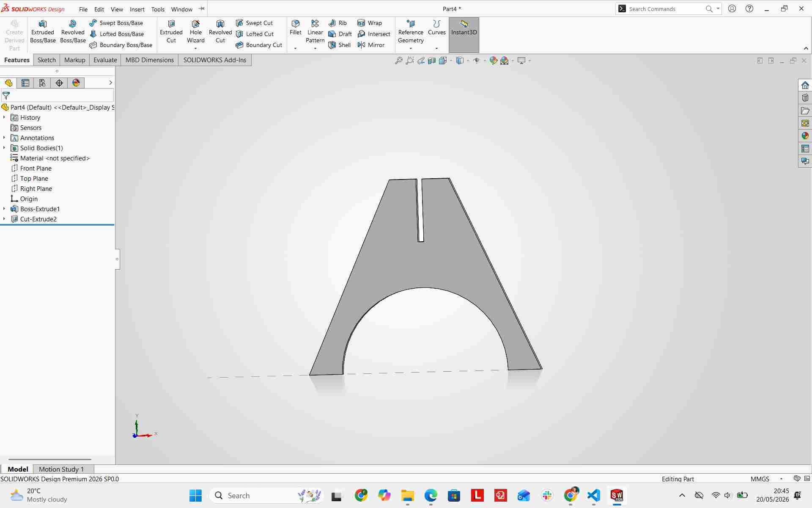812x508 pixels.
Task: Choose Lofted Boss/Base command
Action: [117, 34]
